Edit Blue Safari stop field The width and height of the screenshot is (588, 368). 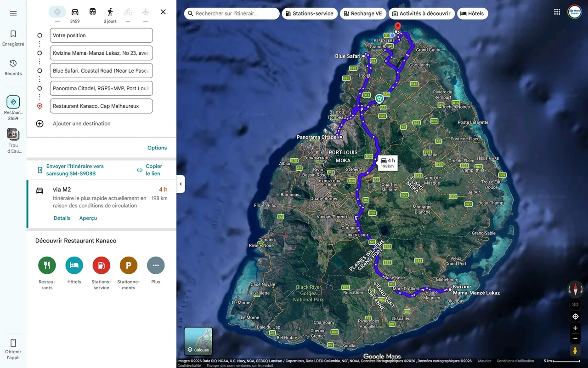point(101,71)
